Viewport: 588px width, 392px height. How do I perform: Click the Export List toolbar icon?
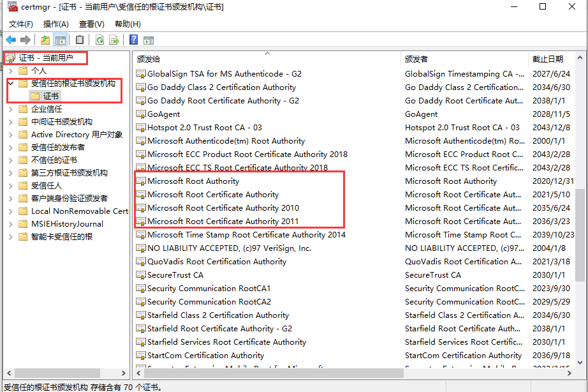click(x=114, y=40)
